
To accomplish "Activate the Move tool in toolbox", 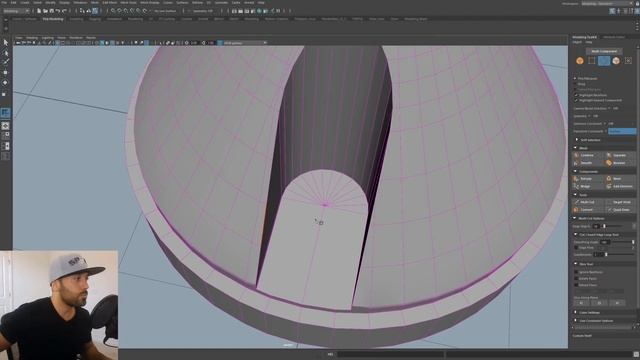I will 5,73.
